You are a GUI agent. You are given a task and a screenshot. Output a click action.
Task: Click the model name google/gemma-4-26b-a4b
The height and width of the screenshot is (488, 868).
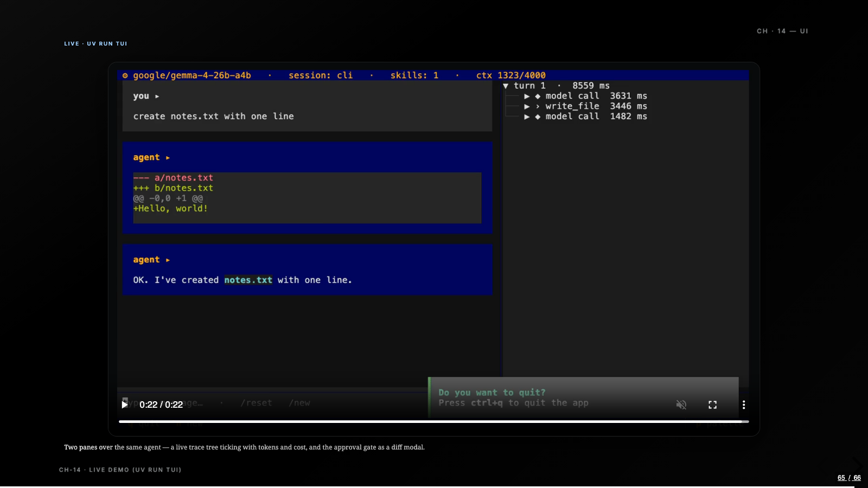(x=192, y=75)
